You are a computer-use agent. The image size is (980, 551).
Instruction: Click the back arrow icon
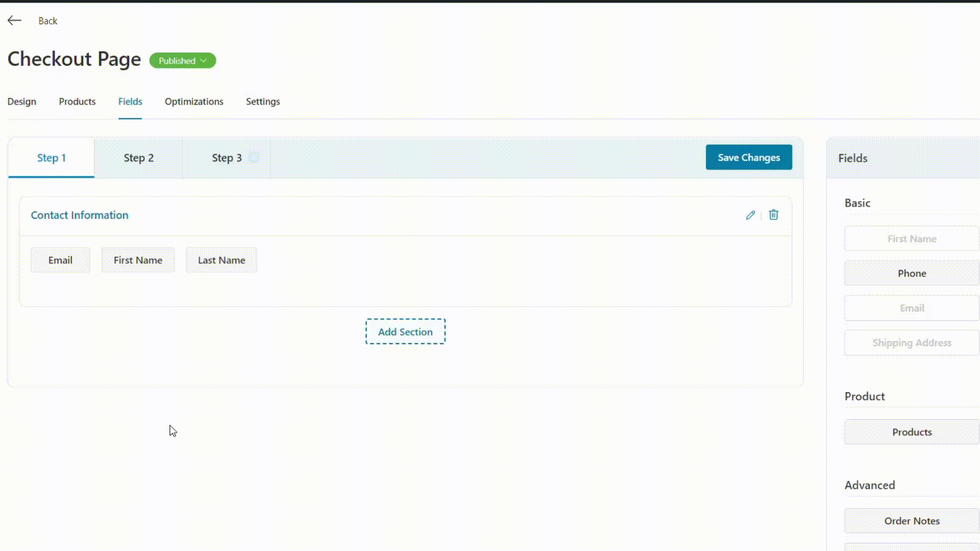14,20
